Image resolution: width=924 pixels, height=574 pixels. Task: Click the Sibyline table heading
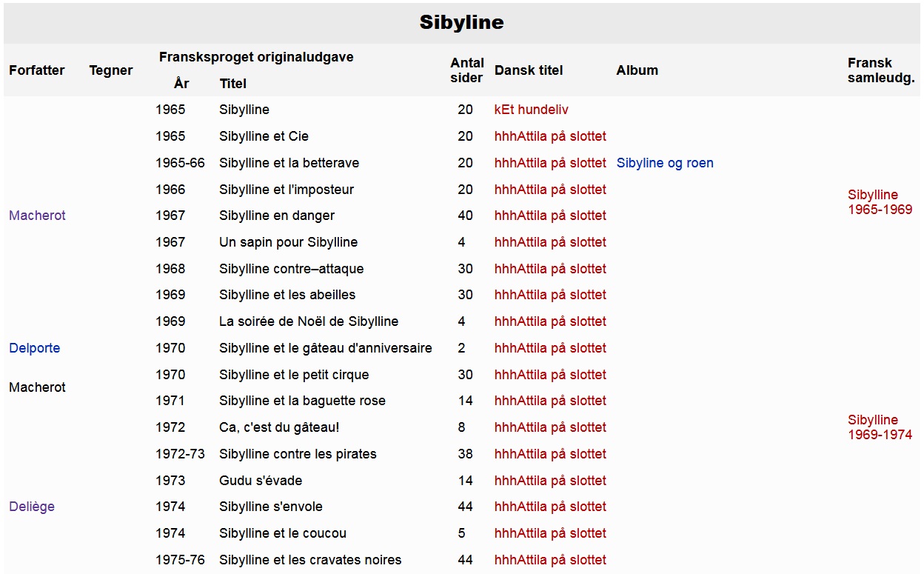coord(462,22)
